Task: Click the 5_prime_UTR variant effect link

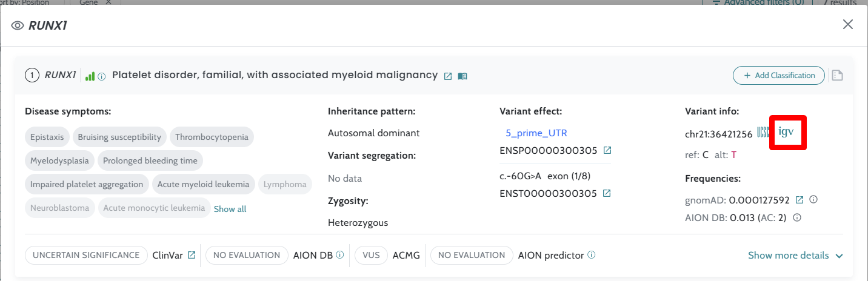Action: click(536, 133)
